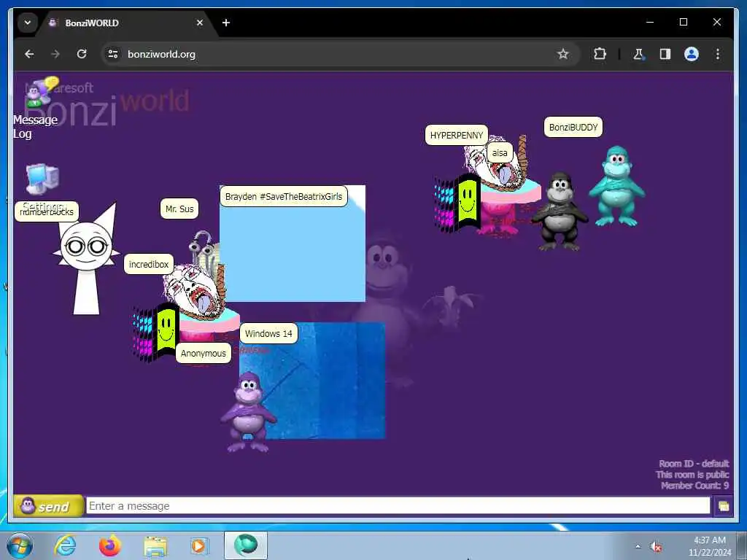Toggle the browser side panel
Viewport: 747px width, 560px height.
pos(665,54)
